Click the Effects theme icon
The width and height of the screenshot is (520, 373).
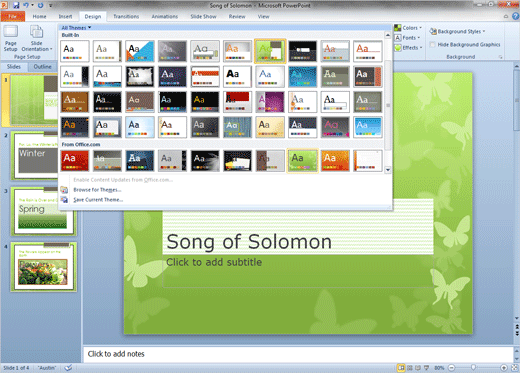(398, 48)
